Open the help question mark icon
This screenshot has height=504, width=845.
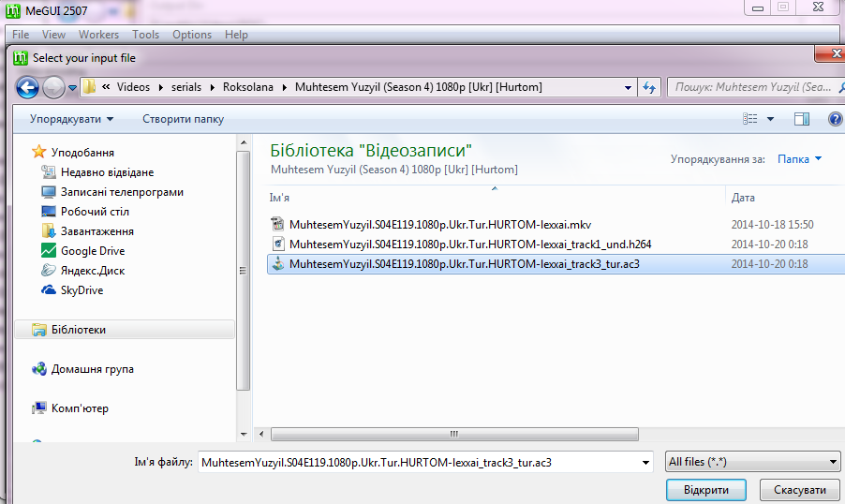835,119
